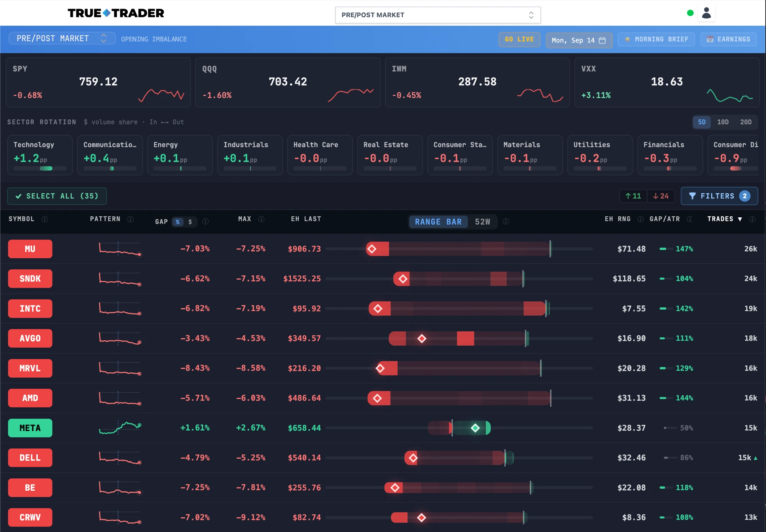766x532 pixels.
Task: Open info icon next to GAP/ATR header
Action: coord(690,219)
